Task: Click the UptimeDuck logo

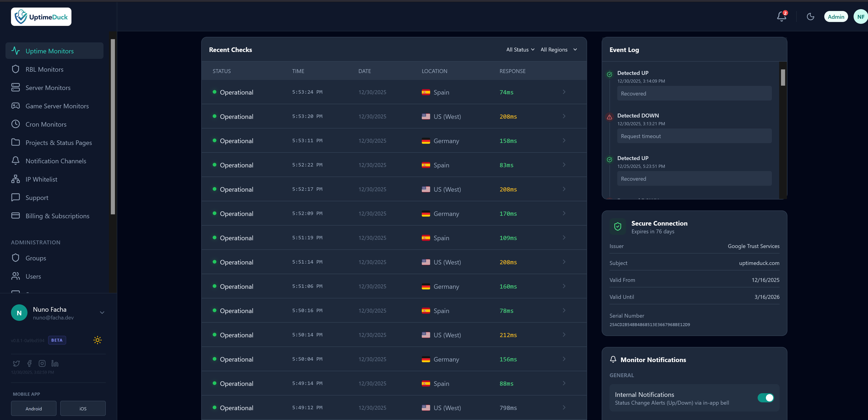Action: tap(41, 17)
